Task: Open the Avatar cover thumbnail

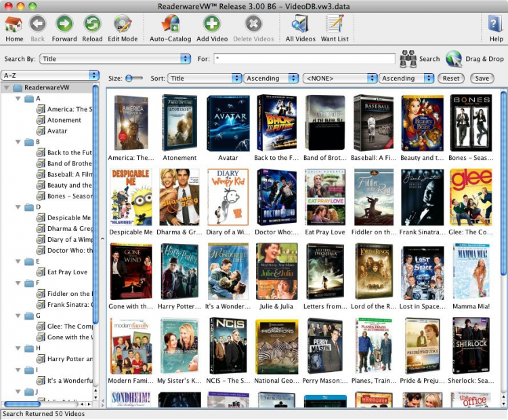Action: (228, 123)
